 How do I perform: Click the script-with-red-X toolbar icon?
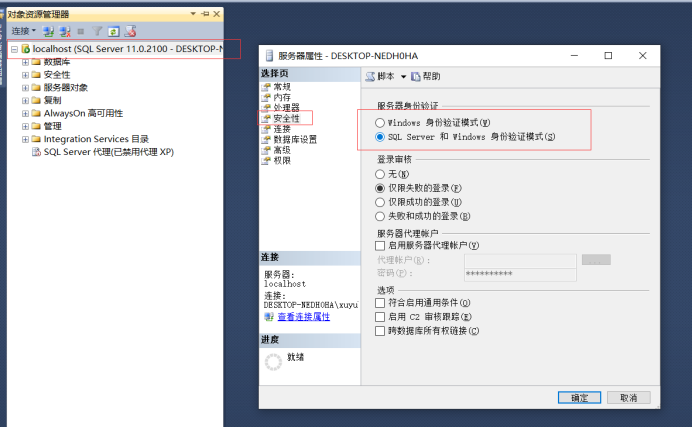coord(130,31)
